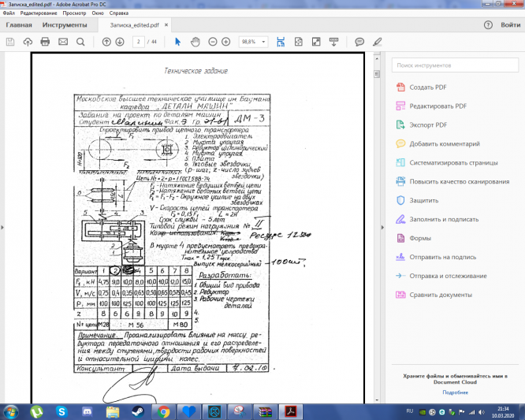Click the Print file icon

46,41
